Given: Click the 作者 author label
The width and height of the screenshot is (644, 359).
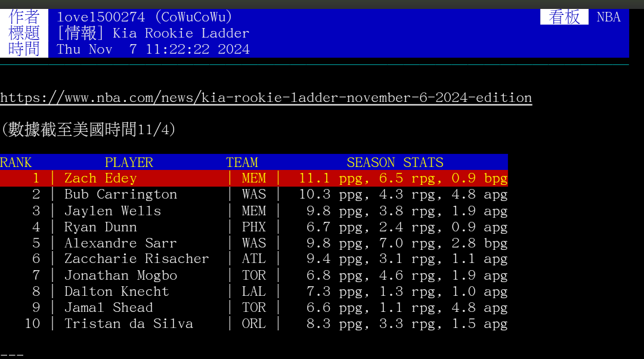Looking at the screenshot, I should point(24,17).
